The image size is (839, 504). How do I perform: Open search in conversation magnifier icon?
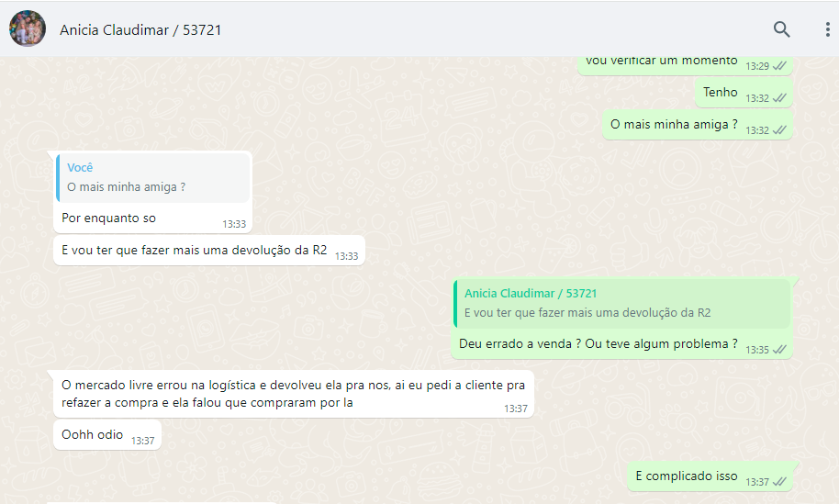782,29
